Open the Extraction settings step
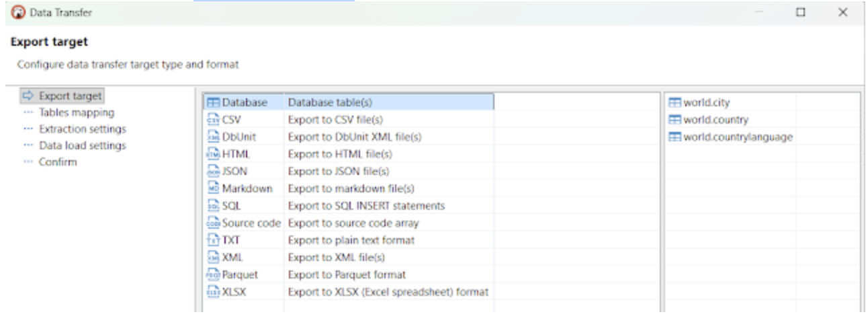Image resolution: width=868 pixels, height=335 pixels. point(82,129)
